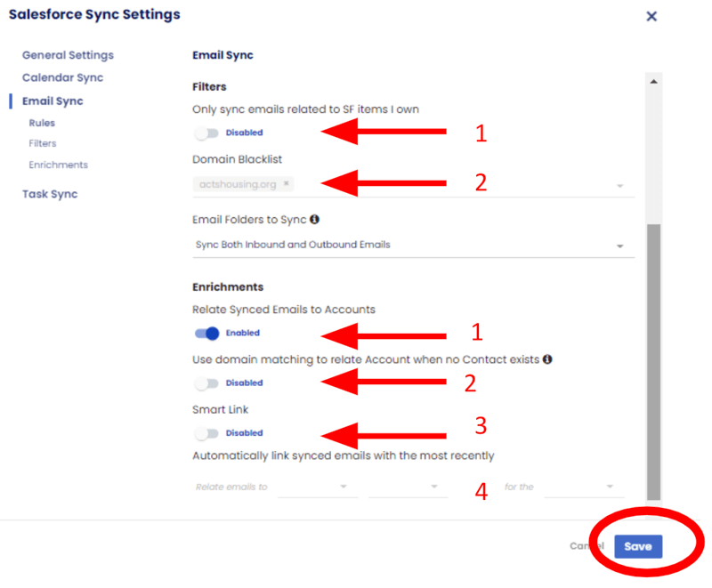Image resolution: width=712 pixels, height=588 pixels.
Task: Open the Filters subsection
Action: coord(43,143)
